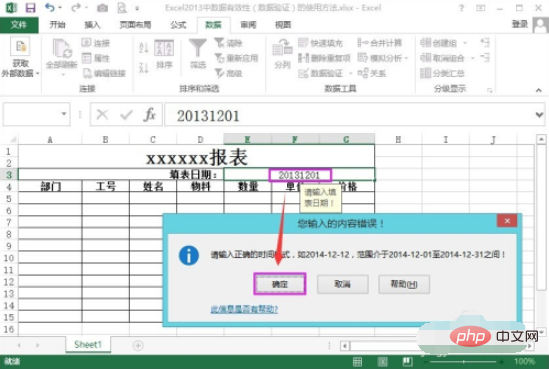549x369 pixels.
Task: Collapse the ribbon with the caret
Action: click(x=538, y=90)
